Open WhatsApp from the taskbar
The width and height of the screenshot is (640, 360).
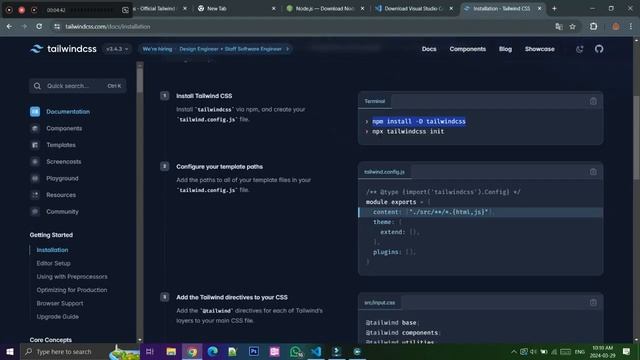(295, 351)
